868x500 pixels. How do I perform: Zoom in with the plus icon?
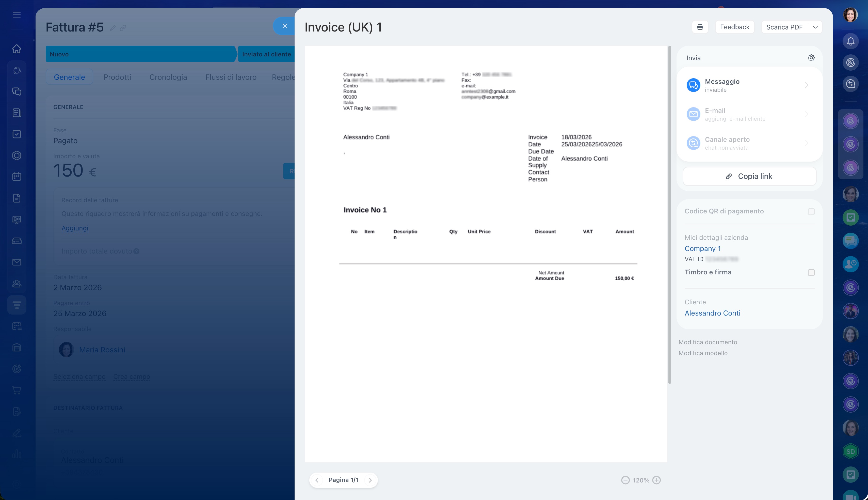point(656,480)
